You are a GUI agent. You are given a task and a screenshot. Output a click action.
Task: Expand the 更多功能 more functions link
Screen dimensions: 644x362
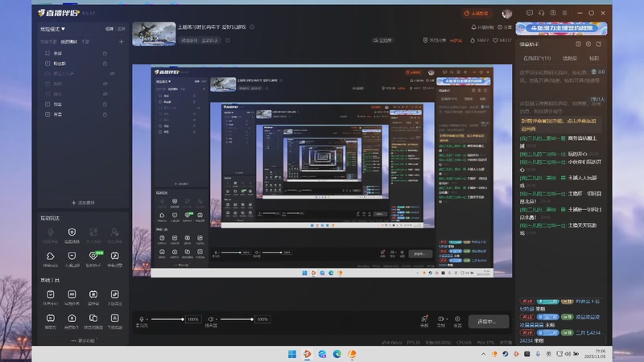[85, 340]
